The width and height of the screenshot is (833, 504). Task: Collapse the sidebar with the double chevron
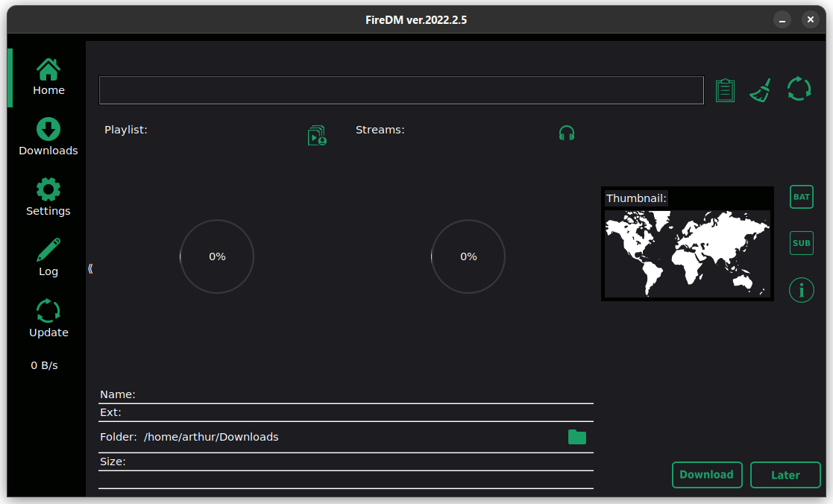point(90,268)
